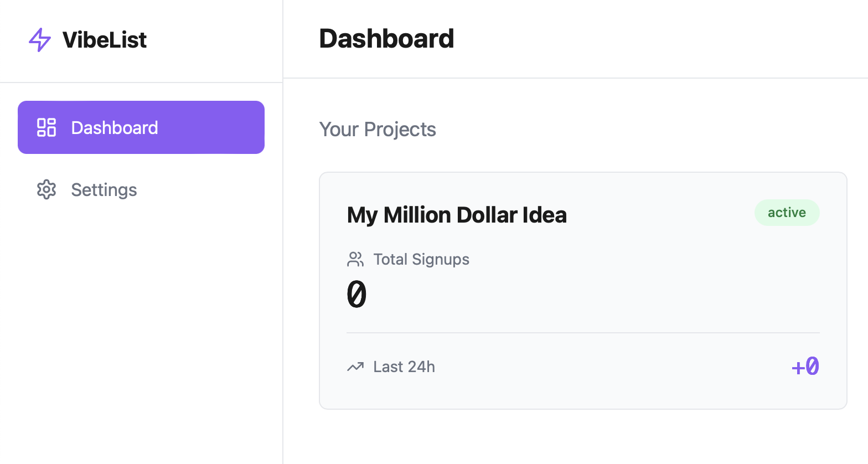The width and height of the screenshot is (868, 464).
Task: Click the VibeList brand name text
Action: [105, 40]
